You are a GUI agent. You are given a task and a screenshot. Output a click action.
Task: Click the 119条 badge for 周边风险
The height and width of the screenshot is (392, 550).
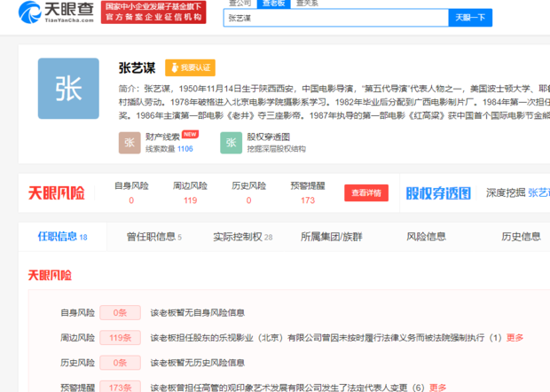(x=120, y=338)
